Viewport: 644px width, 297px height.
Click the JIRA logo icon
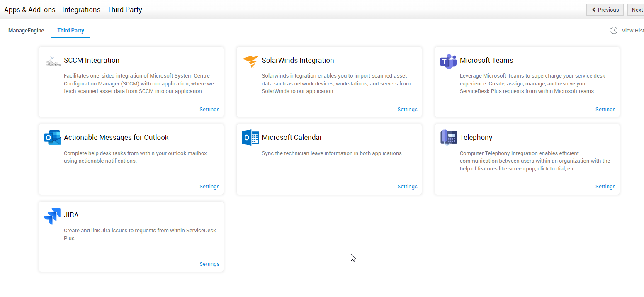[52, 216]
